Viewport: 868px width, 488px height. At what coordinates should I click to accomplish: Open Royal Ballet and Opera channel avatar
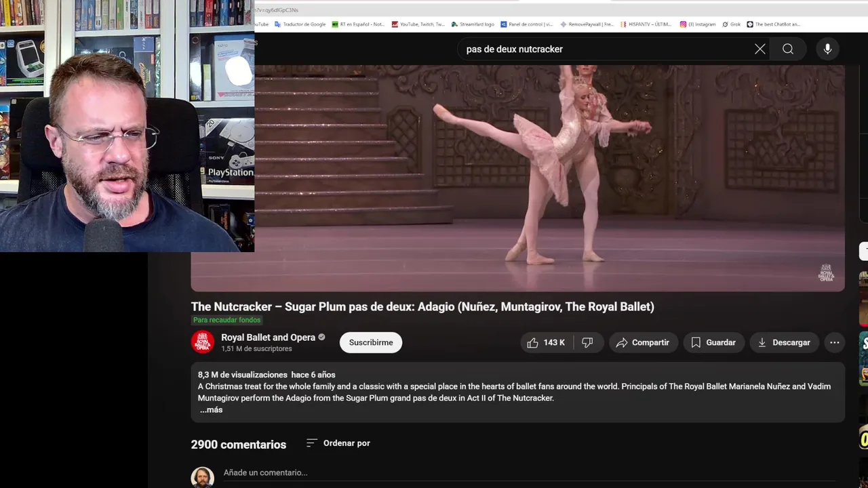click(x=203, y=342)
